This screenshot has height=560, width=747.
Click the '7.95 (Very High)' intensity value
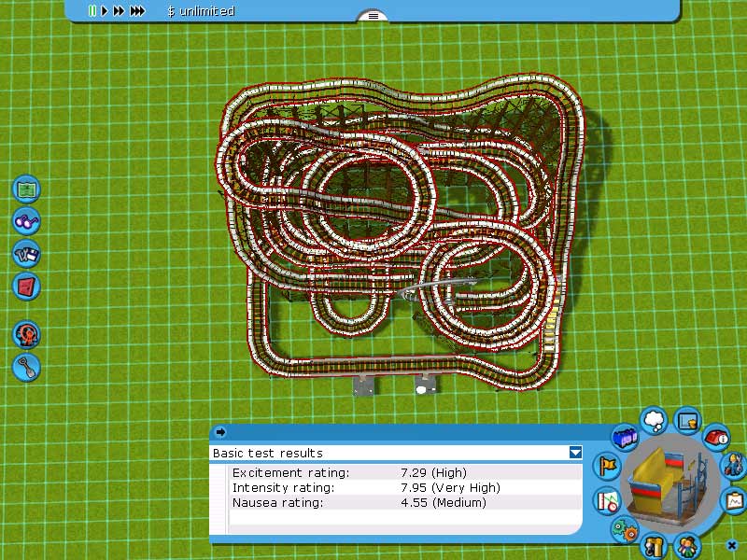coord(450,487)
